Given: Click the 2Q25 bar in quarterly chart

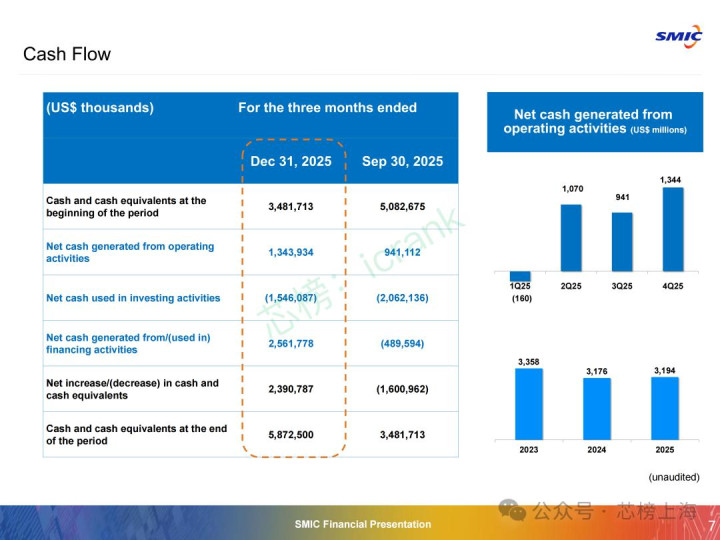Looking at the screenshot, I should (x=571, y=238).
